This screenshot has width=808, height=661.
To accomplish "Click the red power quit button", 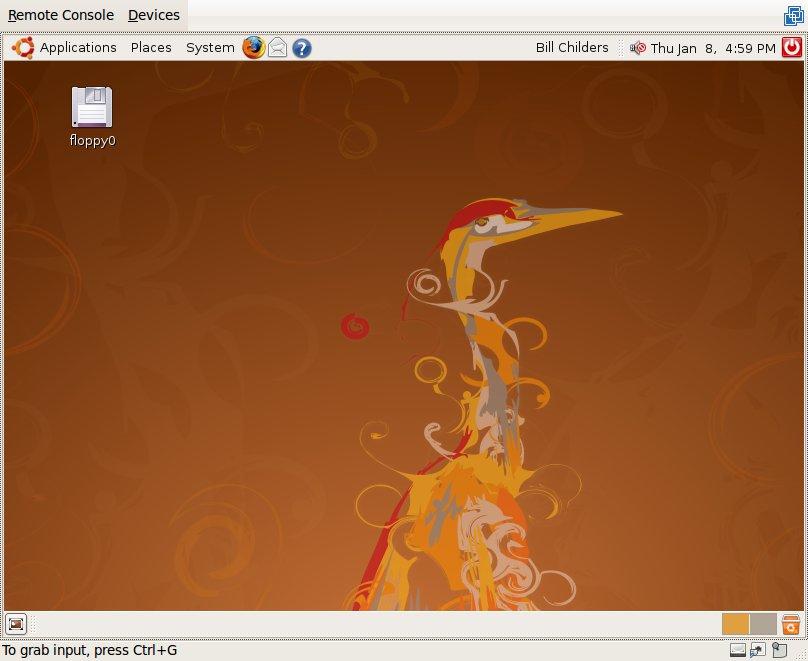I will coord(791,47).
